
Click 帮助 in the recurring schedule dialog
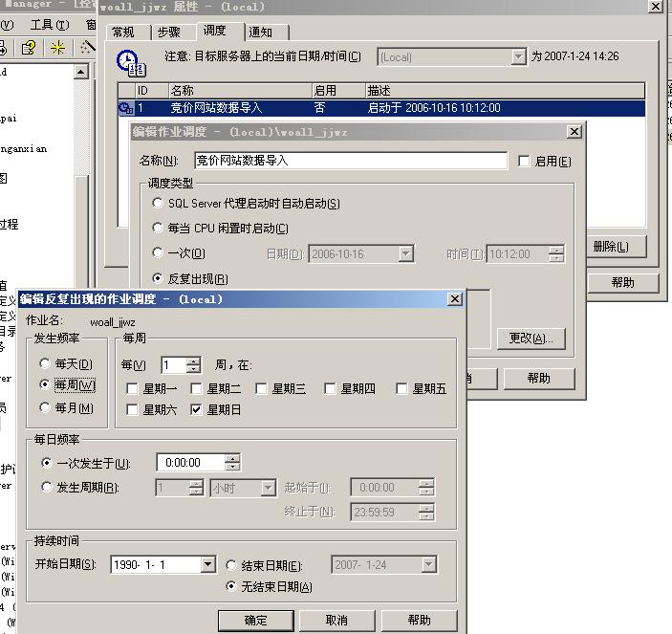click(419, 621)
